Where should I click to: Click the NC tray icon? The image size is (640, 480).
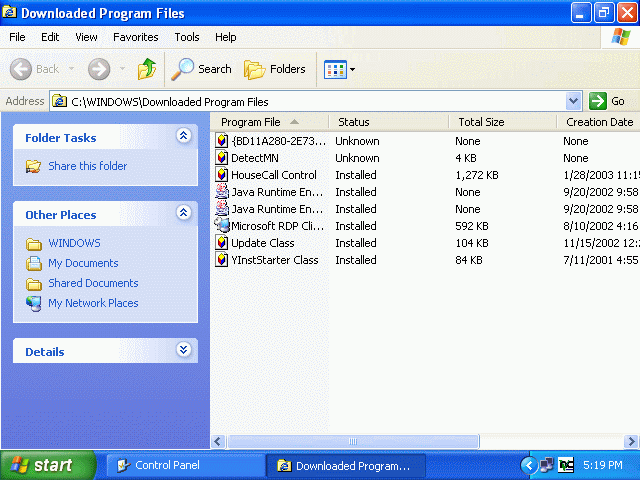pos(566,465)
